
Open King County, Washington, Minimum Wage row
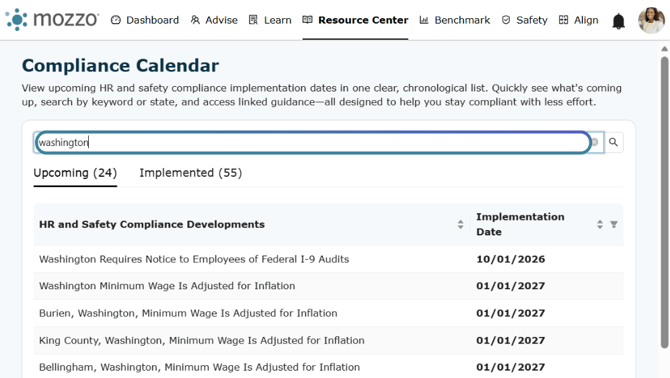[202, 340]
